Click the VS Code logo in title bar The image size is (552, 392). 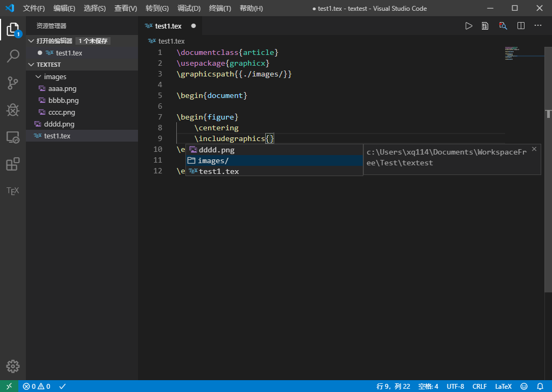tap(10, 8)
